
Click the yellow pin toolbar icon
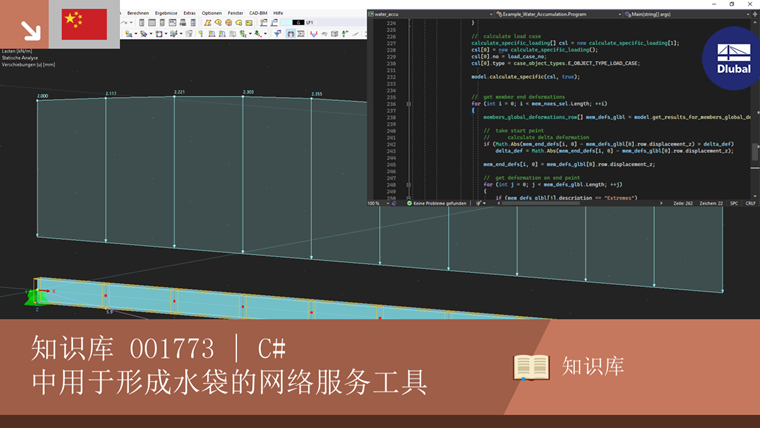[201, 34]
